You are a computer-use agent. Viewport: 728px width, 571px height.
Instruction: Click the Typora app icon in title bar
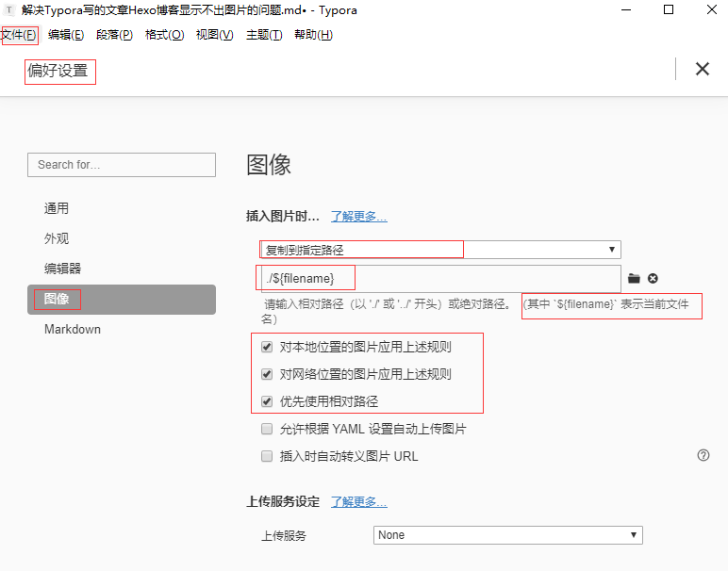(8, 9)
